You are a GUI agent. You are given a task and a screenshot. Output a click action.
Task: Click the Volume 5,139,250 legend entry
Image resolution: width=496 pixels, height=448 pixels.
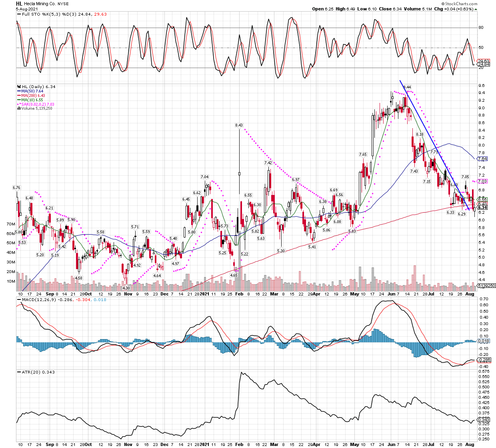click(37, 108)
